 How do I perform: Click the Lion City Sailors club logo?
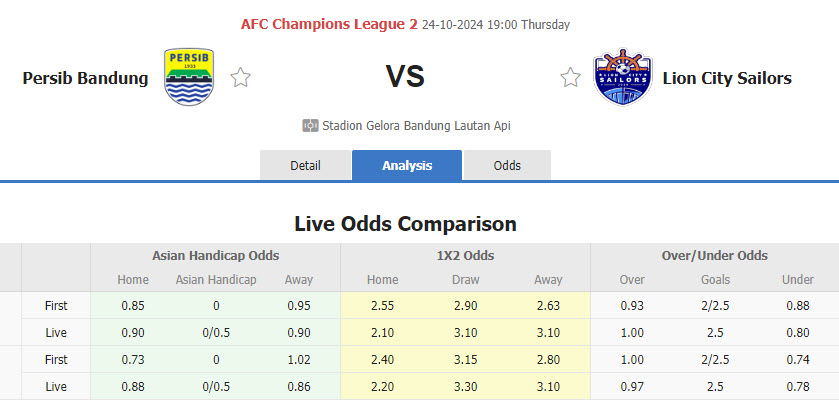click(623, 77)
